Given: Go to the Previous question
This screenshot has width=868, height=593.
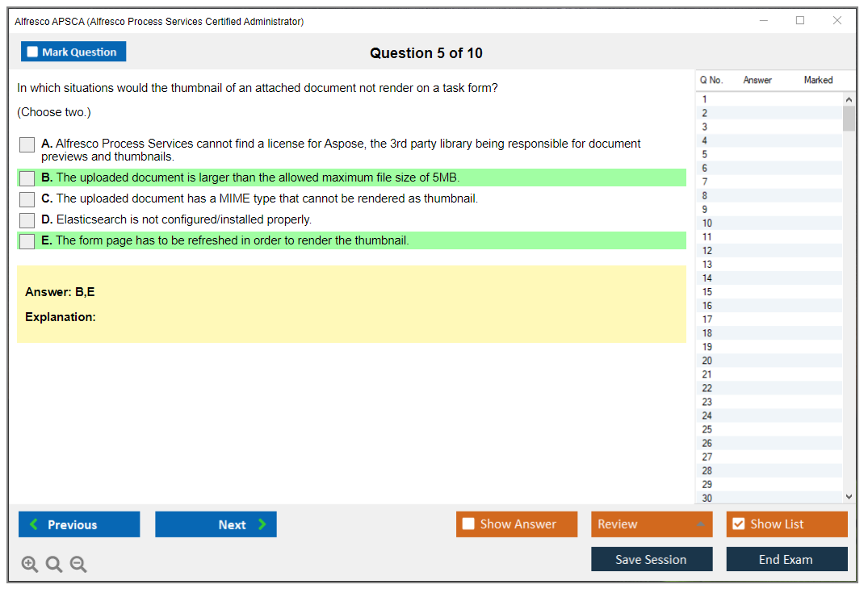Looking at the screenshot, I should (x=79, y=524).
